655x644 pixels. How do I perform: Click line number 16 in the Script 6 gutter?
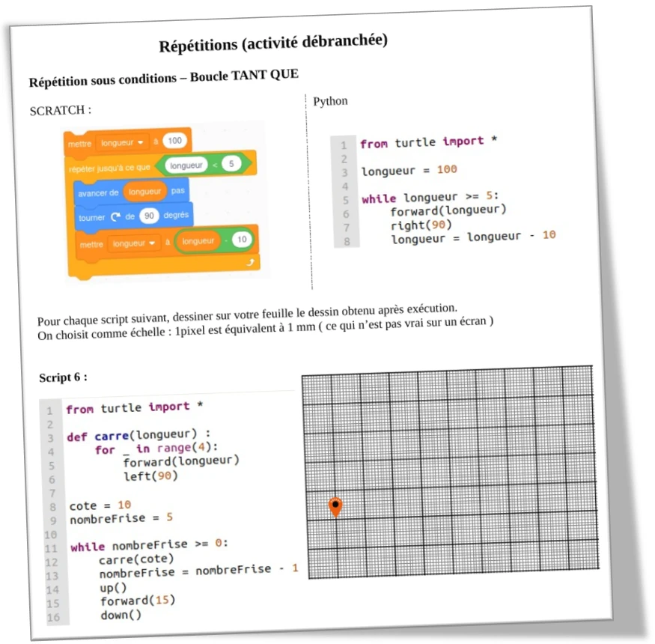coord(52,617)
